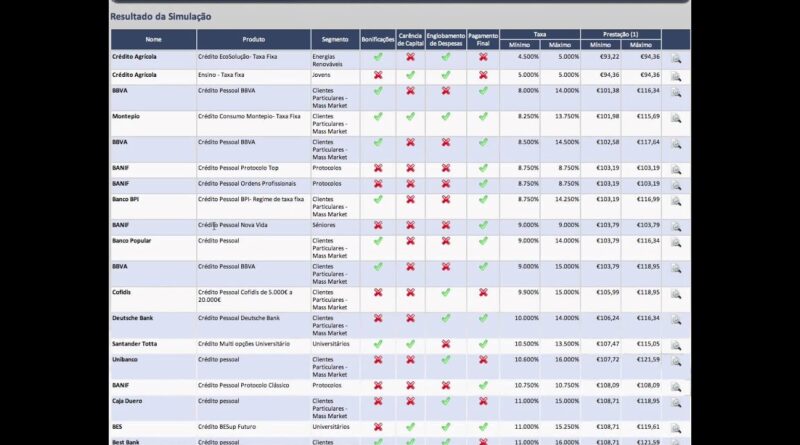Select the Santander Totta bank name
800x445 pixels.
point(135,344)
